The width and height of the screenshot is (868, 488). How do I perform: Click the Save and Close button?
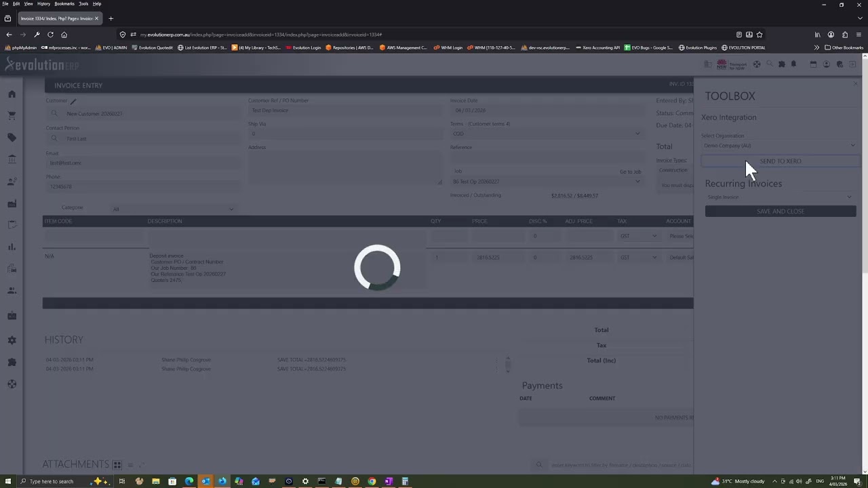click(781, 211)
